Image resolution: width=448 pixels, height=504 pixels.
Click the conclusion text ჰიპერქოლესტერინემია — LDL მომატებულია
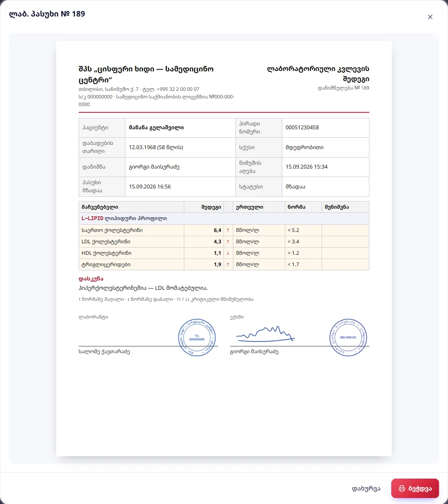point(143,288)
